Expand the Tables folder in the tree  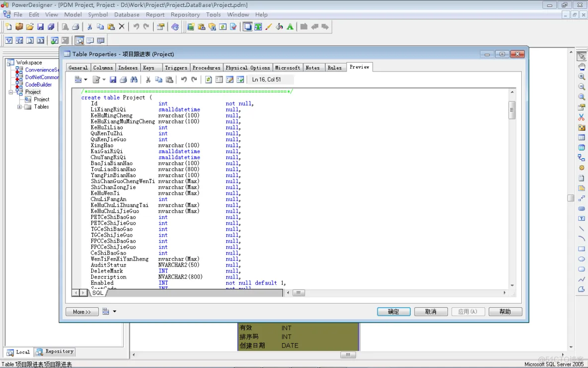pyautogui.click(x=20, y=107)
